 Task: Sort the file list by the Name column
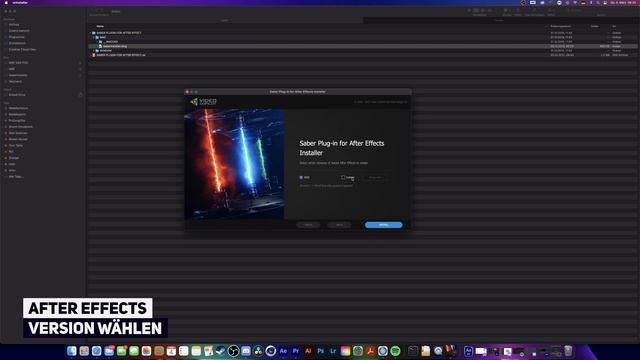(x=100, y=26)
